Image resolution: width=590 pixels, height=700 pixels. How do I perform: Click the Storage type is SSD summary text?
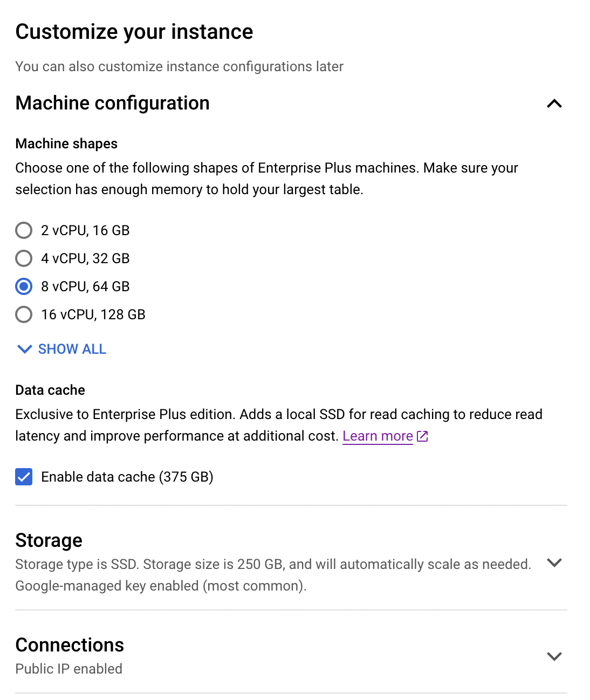pos(273,575)
